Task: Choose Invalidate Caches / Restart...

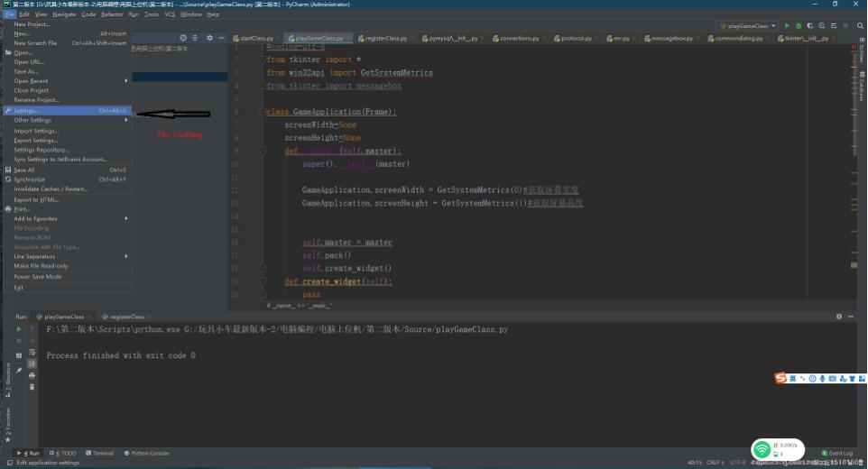Action: (68, 189)
